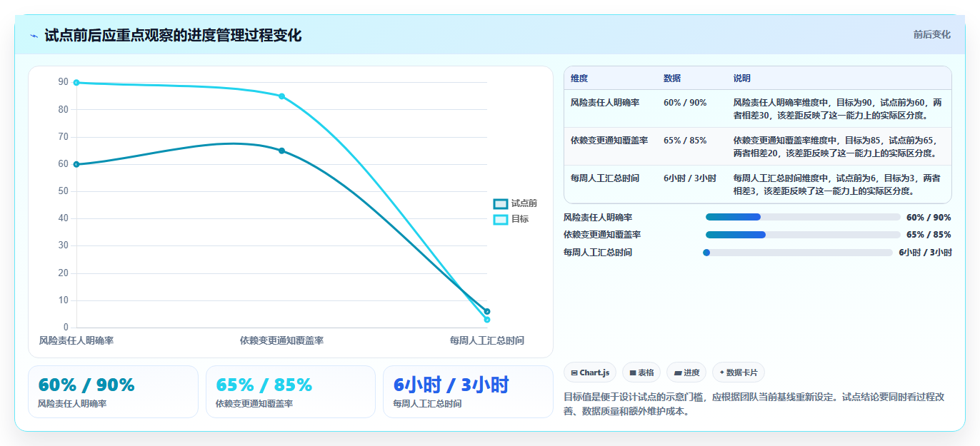This screenshot has width=980, height=446.
Task: Click the 前后变化 label in the header
Action: 932,34
